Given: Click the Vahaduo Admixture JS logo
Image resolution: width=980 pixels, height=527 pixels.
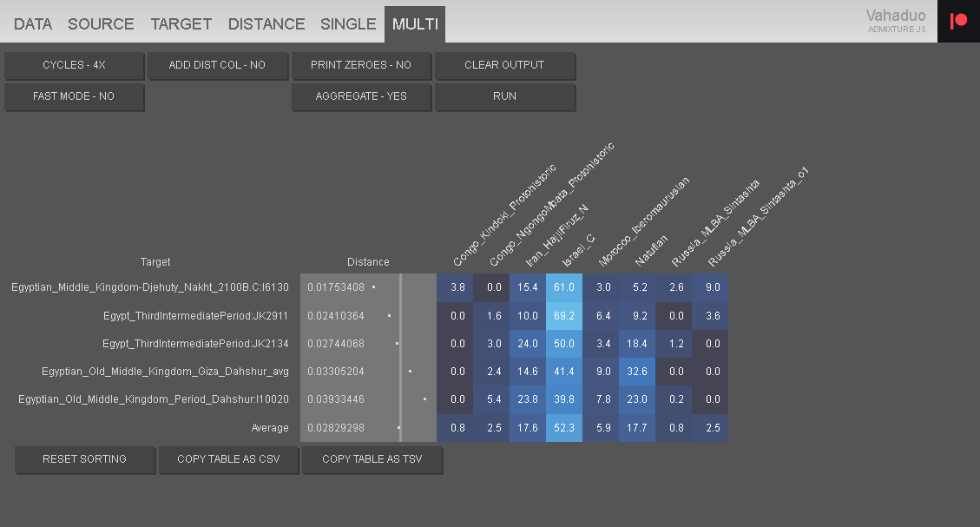Looking at the screenshot, I should (896, 20).
